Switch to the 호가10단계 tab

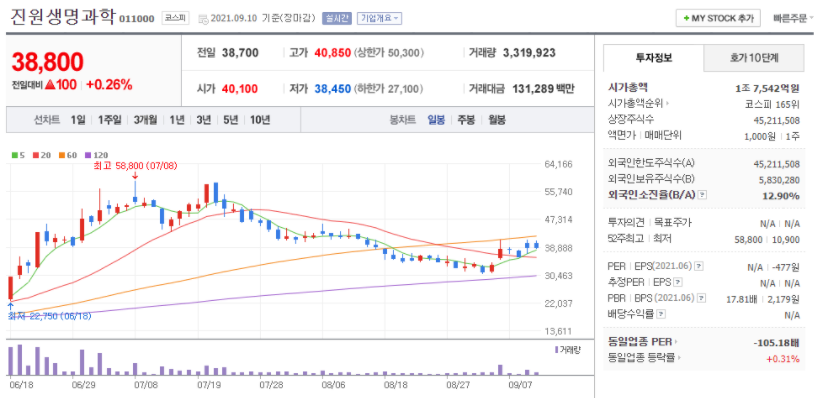(x=754, y=58)
